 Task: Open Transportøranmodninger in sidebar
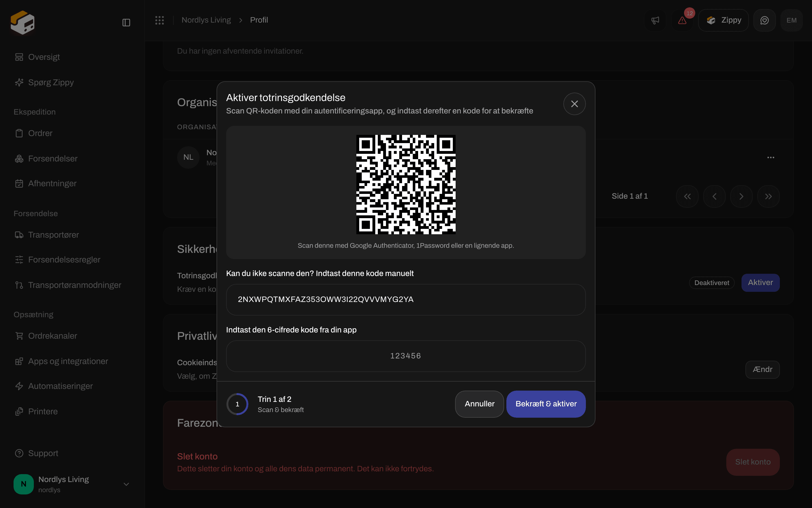click(x=72, y=285)
